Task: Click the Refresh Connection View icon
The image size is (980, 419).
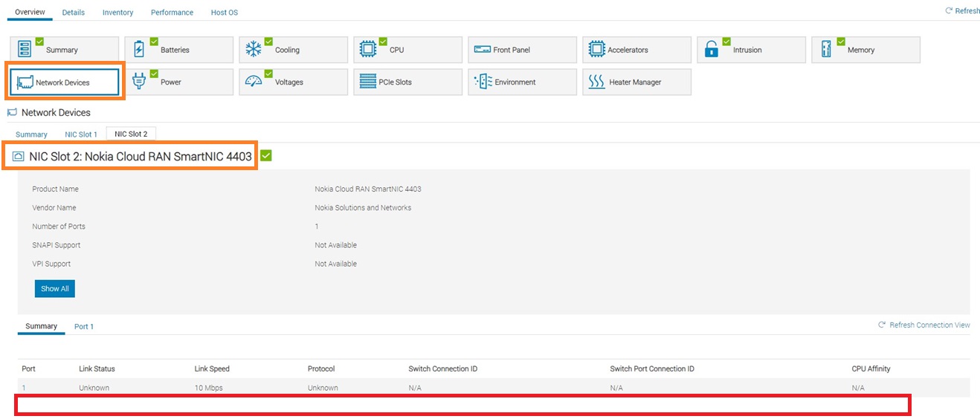Action: pyautogui.click(x=882, y=325)
